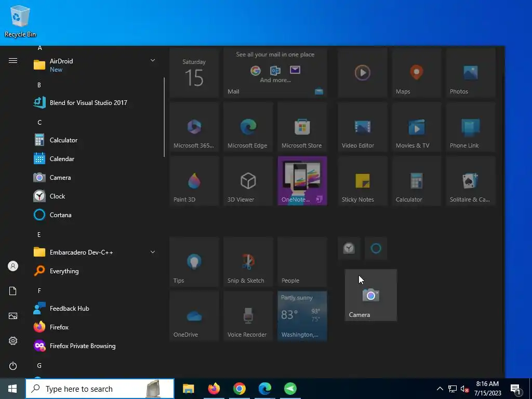Open the user account button
Screen dimensions: 532x399
point(13,266)
